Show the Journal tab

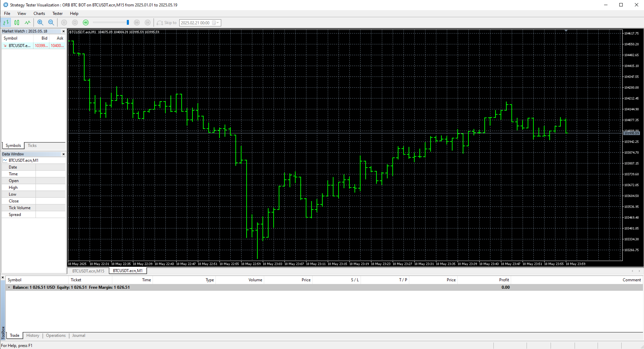coord(78,335)
